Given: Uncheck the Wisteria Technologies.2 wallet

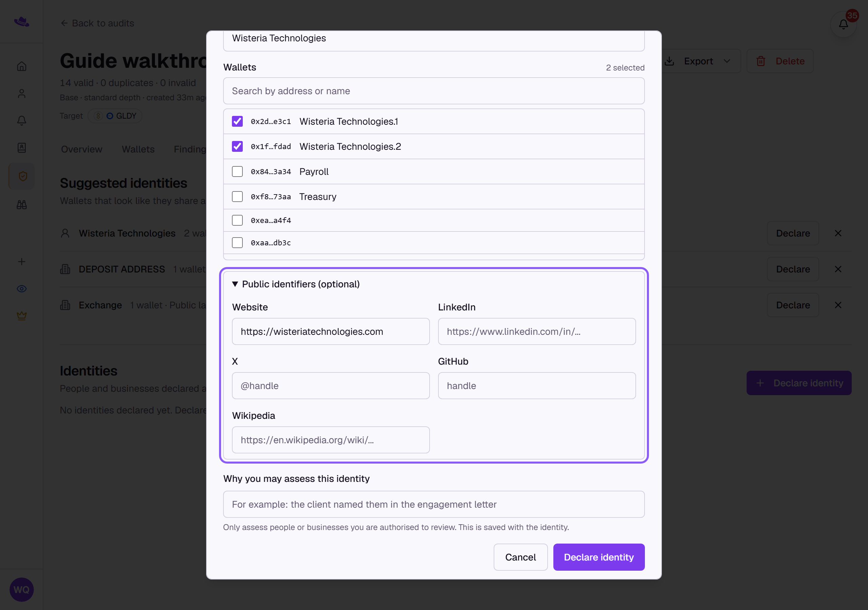Looking at the screenshot, I should click(x=237, y=146).
